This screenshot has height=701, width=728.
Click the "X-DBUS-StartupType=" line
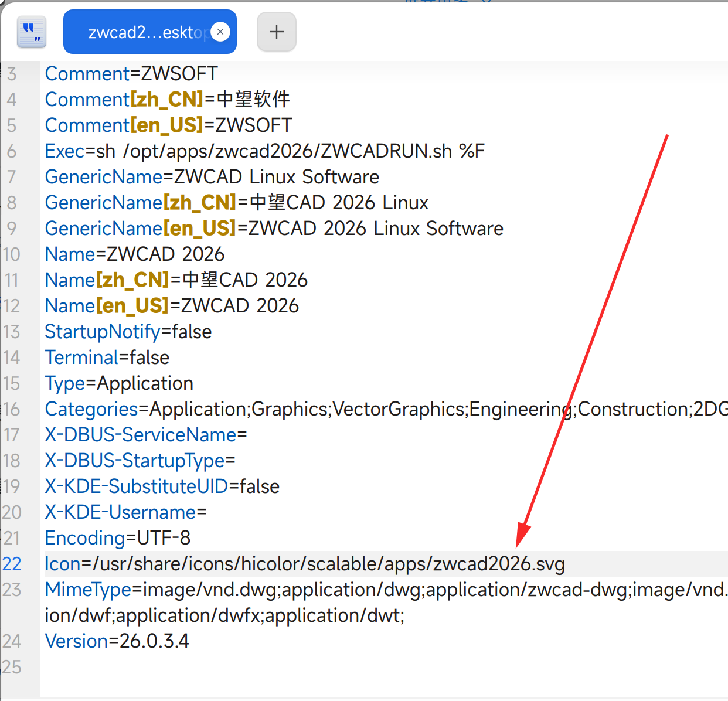click(x=140, y=461)
